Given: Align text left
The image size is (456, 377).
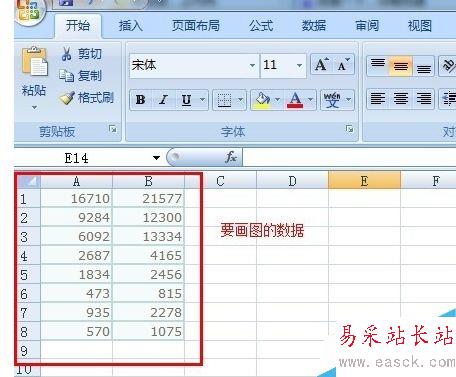Looking at the screenshot, I should pos(378,99).
